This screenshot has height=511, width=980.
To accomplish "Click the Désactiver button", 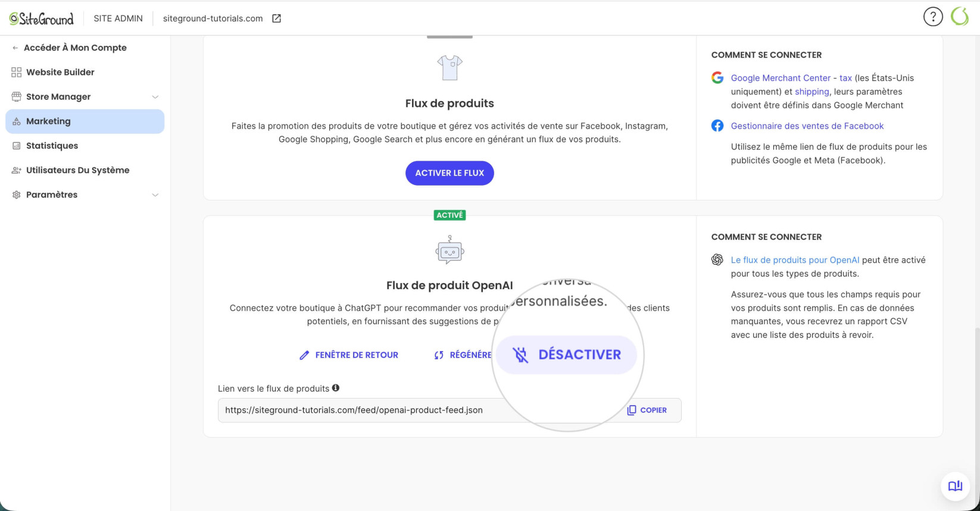I will (x=567, y=355).
